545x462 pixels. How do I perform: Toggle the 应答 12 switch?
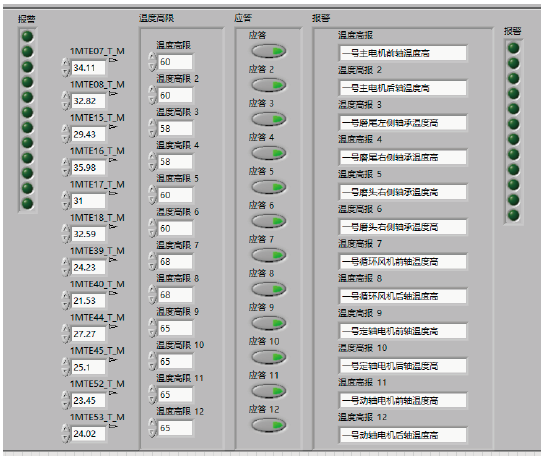pos(269,425)
